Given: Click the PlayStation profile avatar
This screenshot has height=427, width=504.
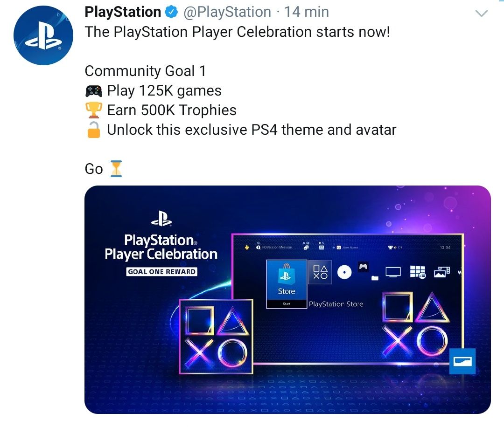Looking at the screenshot, I should pyautogui.click(x=43, y=35).
